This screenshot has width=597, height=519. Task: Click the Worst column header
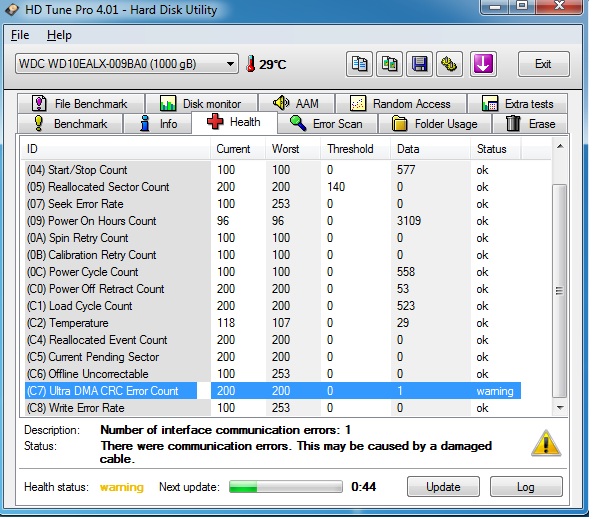click(x=292, y=149)
